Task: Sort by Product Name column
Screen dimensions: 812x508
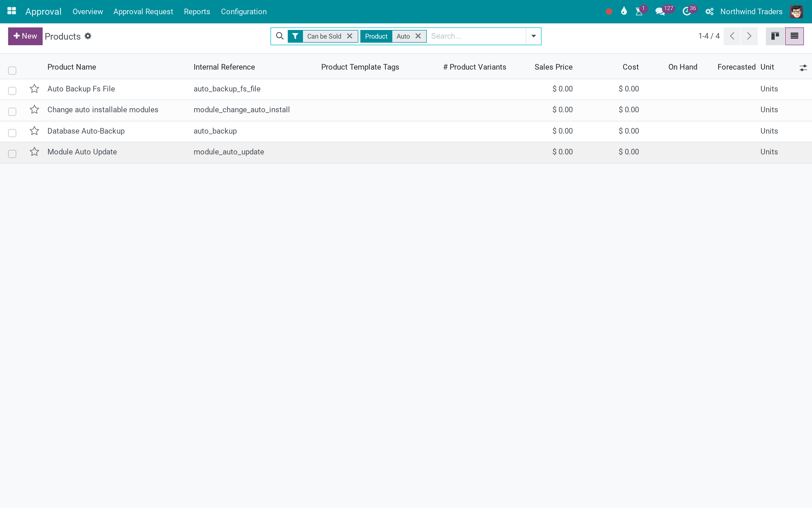Action: (x=72, y=67)
